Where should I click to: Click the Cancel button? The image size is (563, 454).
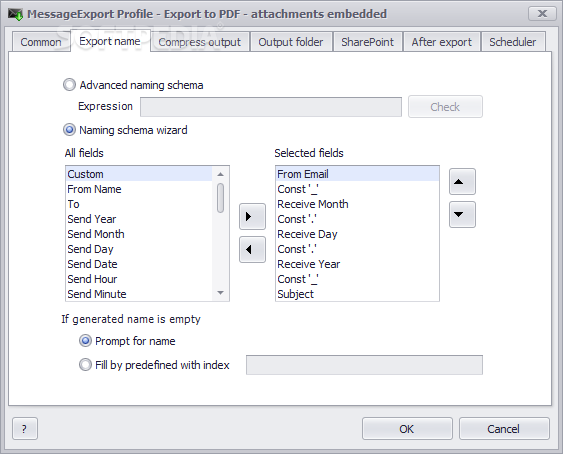[504, 428]
